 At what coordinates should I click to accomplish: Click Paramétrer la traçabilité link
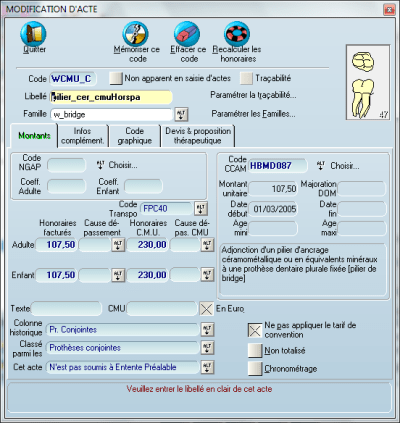coord(253,95)
